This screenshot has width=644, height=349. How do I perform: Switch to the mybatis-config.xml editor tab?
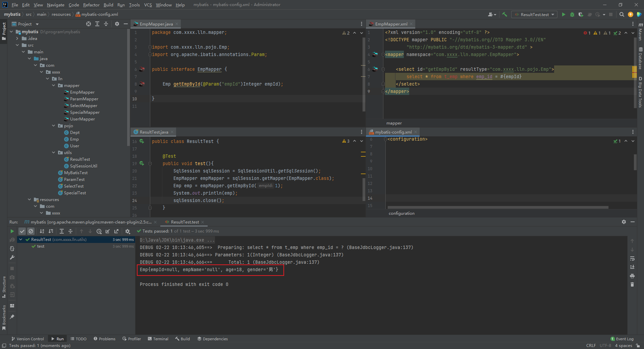(x=393, y=132)
